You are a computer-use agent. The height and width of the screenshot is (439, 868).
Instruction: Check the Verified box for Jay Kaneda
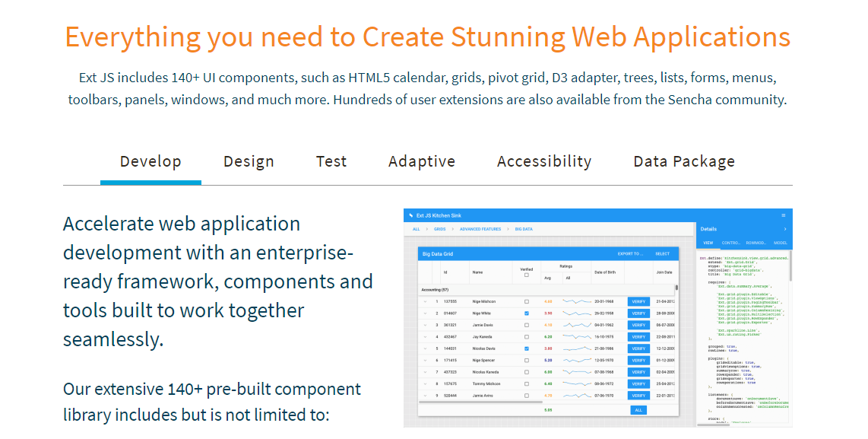click(527, 337)
